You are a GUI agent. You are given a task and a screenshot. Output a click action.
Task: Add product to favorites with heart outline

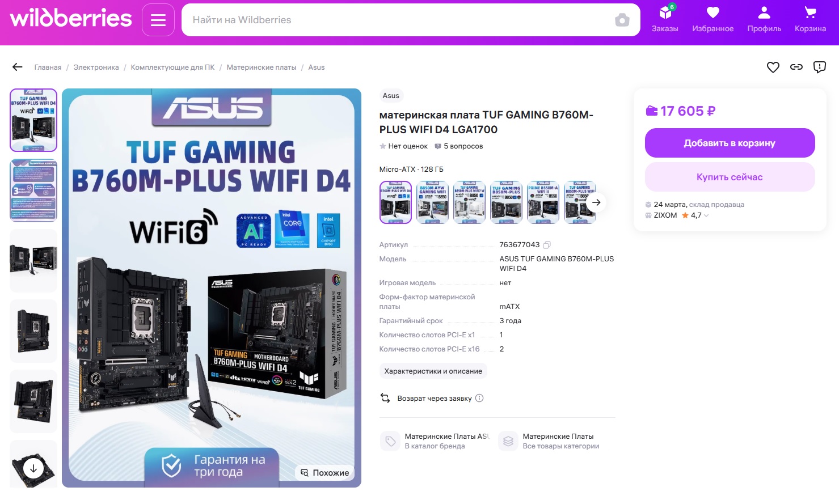(x=773, y=67)
